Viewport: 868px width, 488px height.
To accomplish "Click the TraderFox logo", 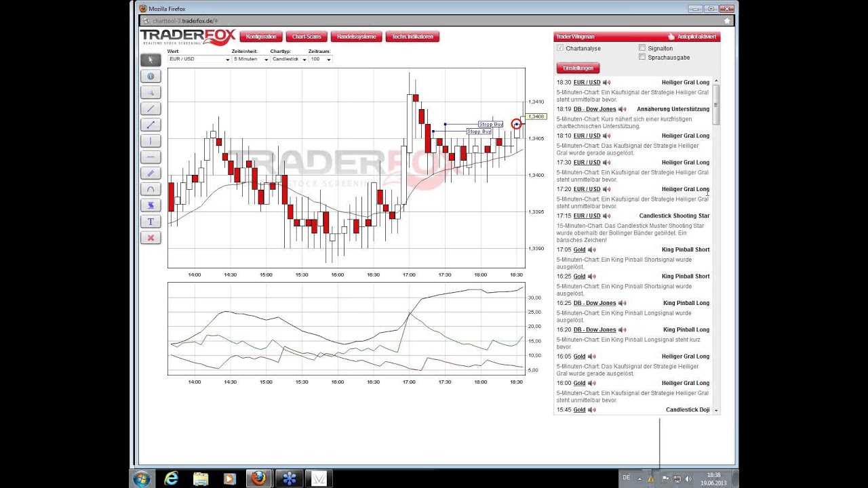I will click(x=187, y=37).
